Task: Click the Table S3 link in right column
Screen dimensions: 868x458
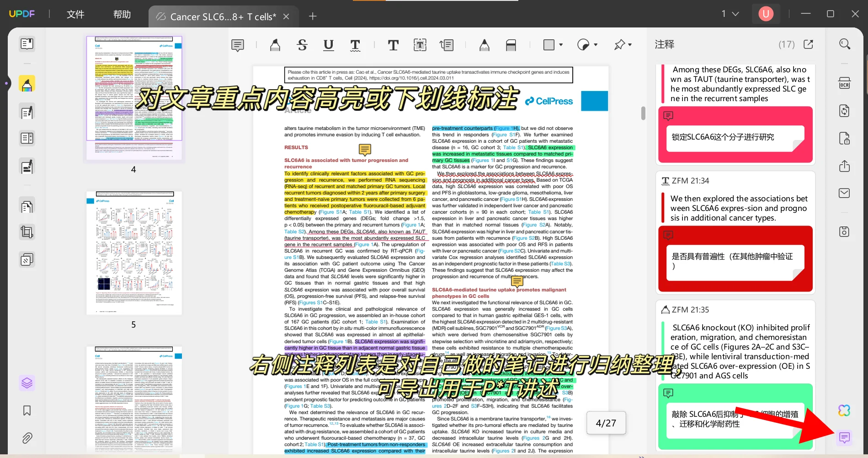Action: click(560, 264)
